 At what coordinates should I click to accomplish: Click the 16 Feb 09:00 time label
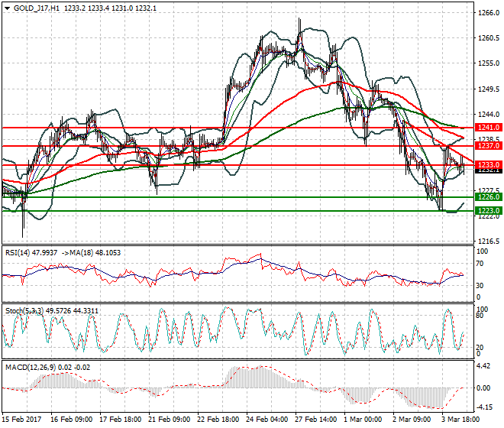pyautogui.click(x=71, y=420)
